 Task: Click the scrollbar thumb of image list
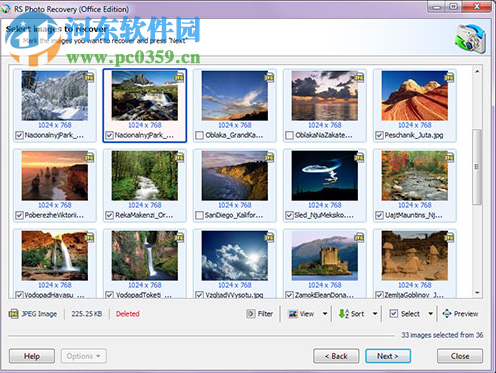click(477, 167)
